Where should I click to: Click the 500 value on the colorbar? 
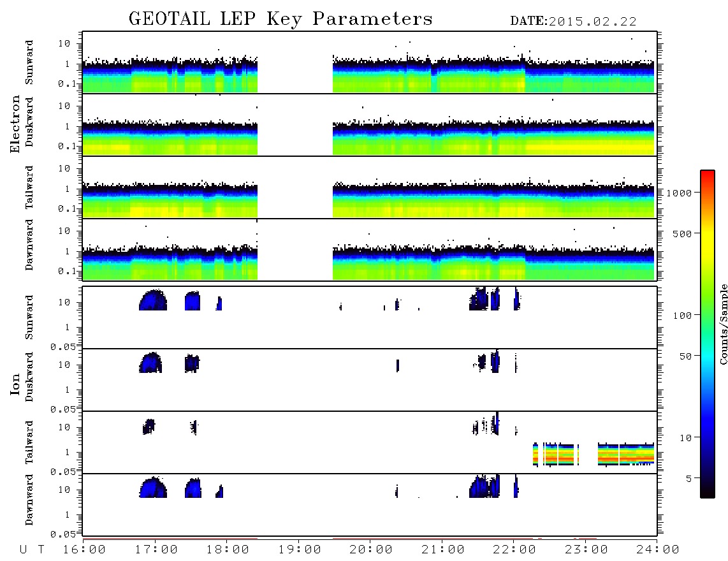(682, 233)
